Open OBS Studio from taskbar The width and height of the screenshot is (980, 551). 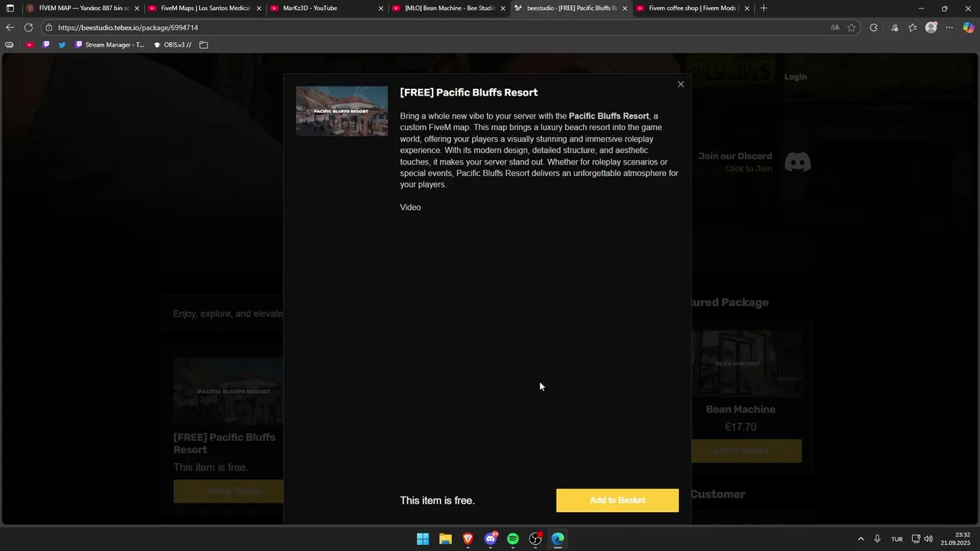click(x=536, y=539)
